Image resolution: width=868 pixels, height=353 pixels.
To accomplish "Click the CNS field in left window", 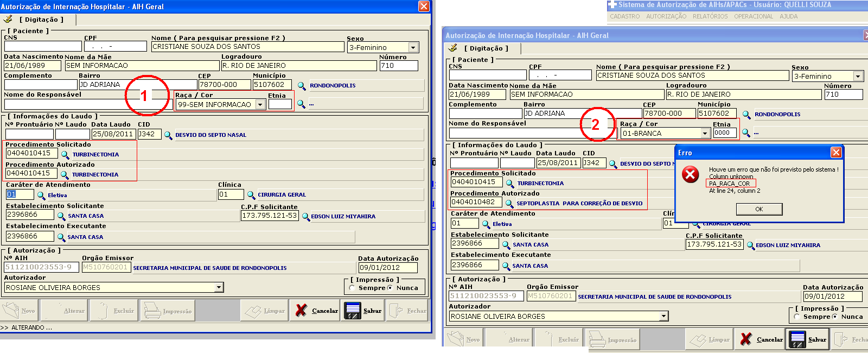I will [43, 47].
